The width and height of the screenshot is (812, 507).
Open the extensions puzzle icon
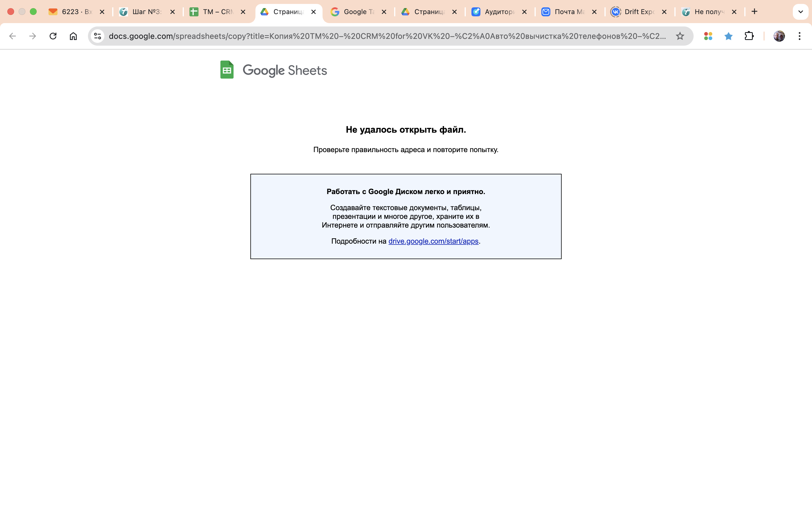click(x=749, y=36)
